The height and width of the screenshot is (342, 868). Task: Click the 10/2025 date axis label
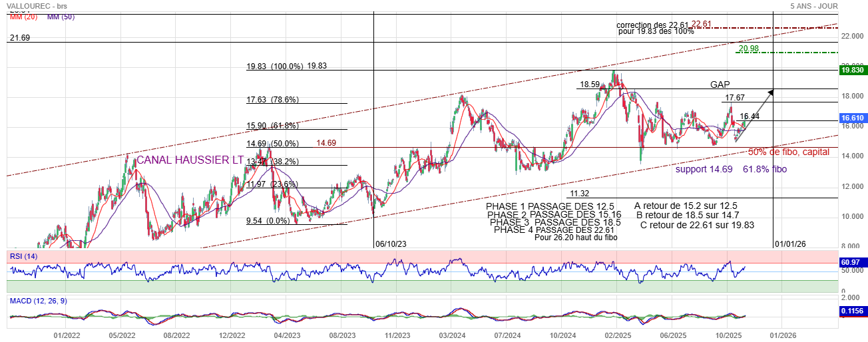(728, 335)
